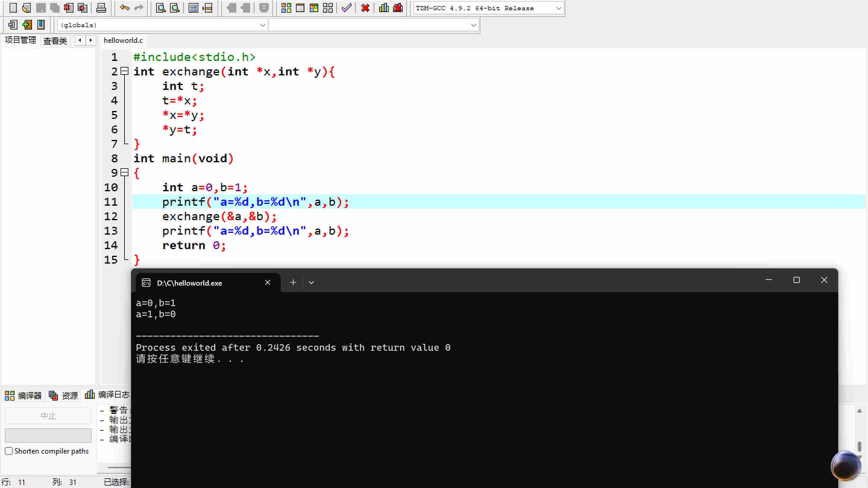Open the terminal tab options chevron
The height and width of the screenshot is (488, 868).
point(311,283)
